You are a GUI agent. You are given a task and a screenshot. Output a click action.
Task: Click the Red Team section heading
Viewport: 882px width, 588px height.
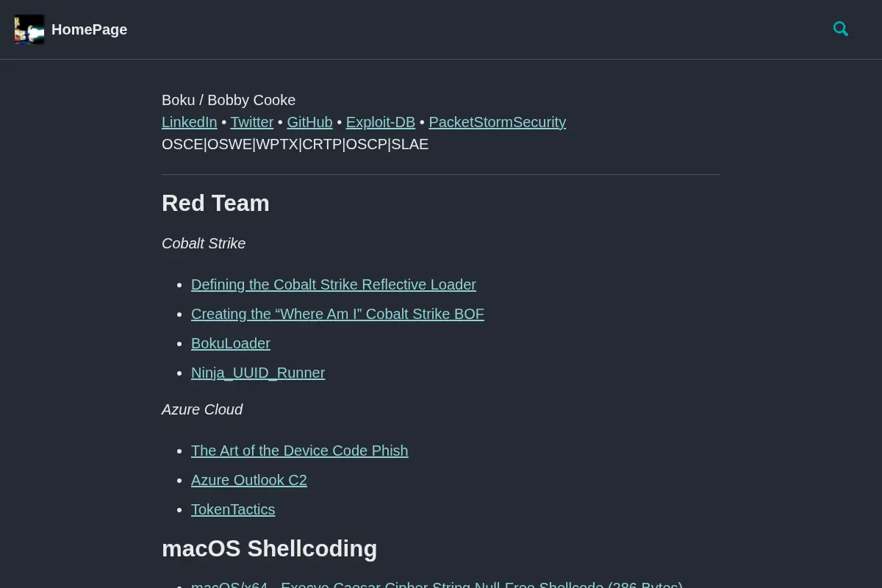coord(215,203)
